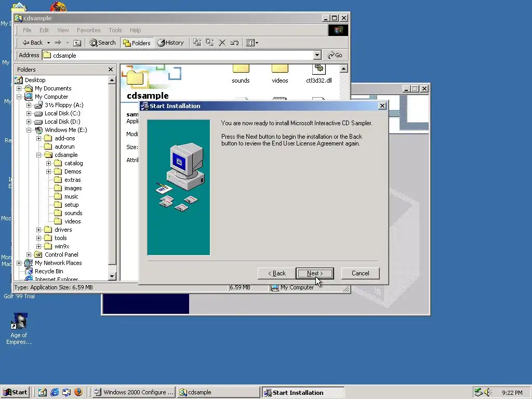Open the Help menu
Viewport: 532px width, 399px height.
click(x=135, y=30)
